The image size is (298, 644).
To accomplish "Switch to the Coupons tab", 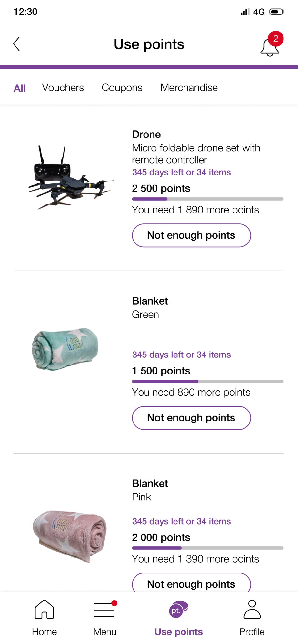I will click(x=122, y=88).
